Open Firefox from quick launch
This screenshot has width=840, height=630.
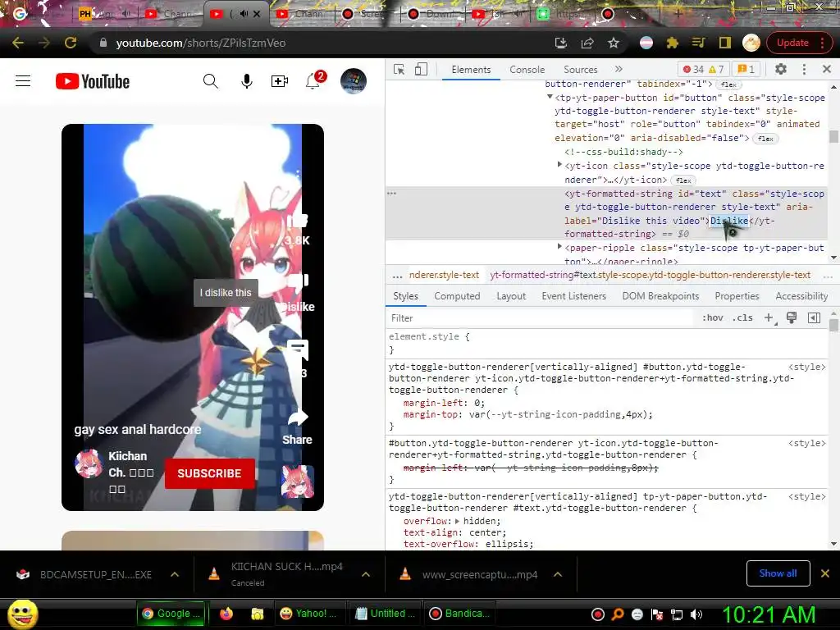(226, 614)
